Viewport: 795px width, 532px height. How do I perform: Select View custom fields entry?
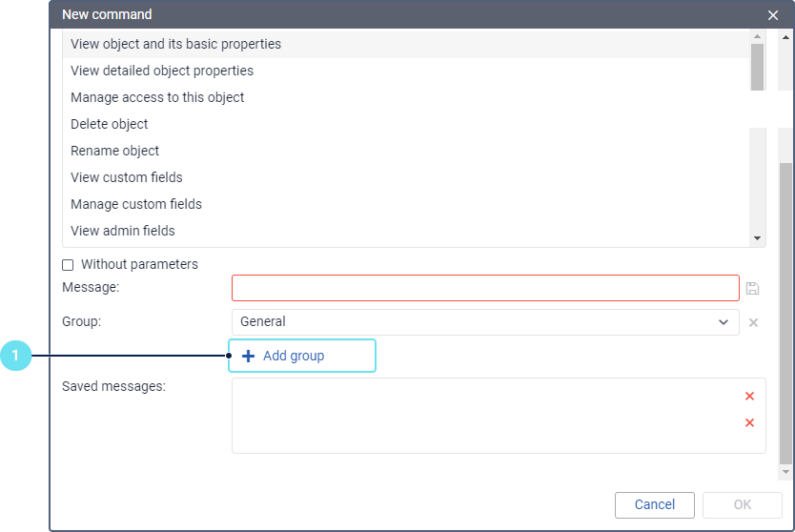[127, 177]
